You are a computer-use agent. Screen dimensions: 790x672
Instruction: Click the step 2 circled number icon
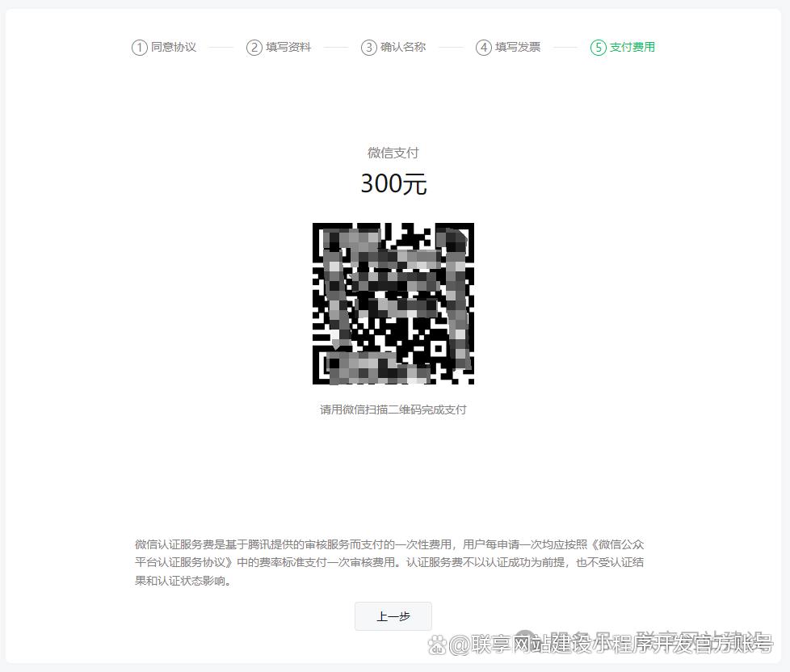[254, 48]
